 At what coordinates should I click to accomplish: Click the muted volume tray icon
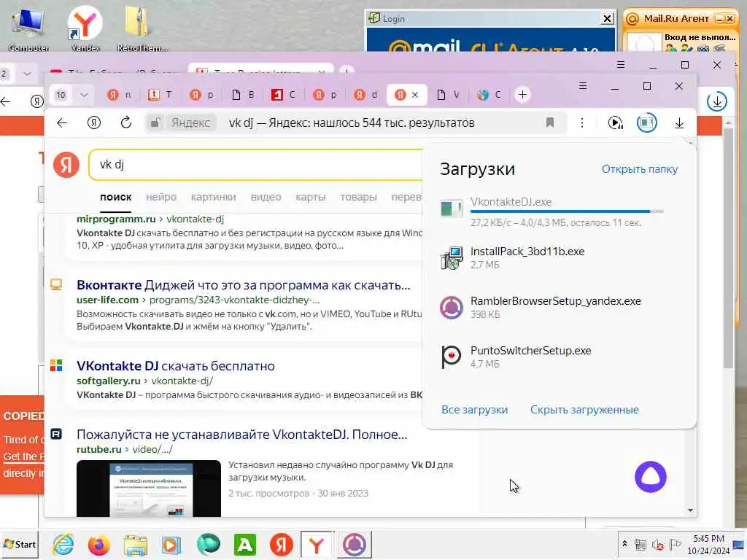(657, 544)
